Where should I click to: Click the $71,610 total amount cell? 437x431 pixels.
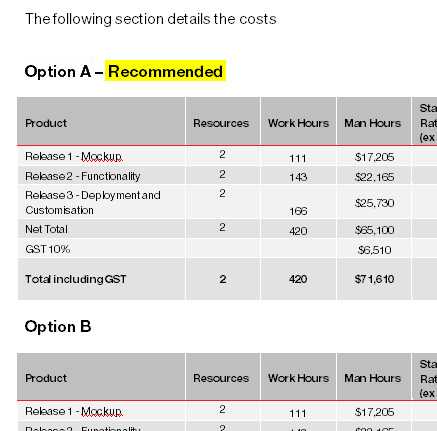(x=374, y=279)
